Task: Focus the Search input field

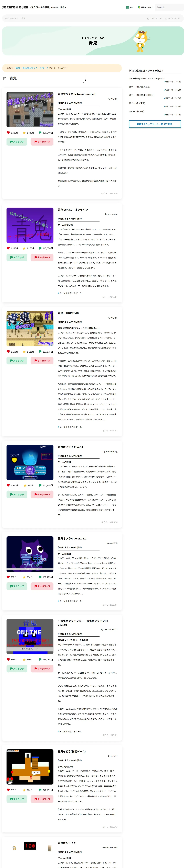Action: tap(170, 7)
